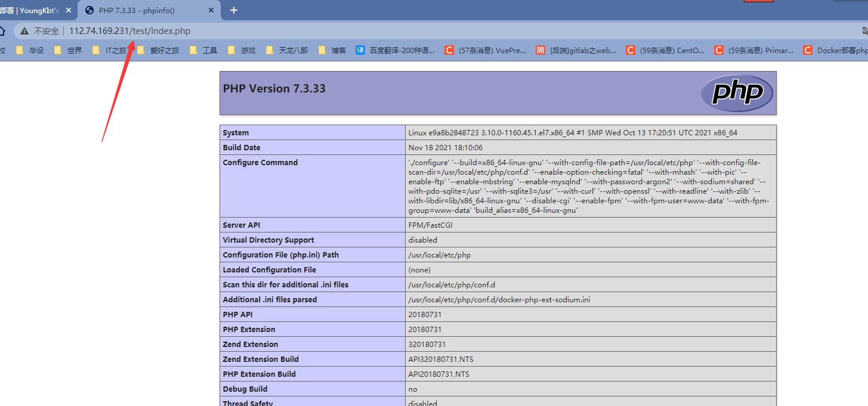The width and height of the screenshot is (868, 406).
Task: Open the gitlab之web bookmark
Action: tap(576, 51)
